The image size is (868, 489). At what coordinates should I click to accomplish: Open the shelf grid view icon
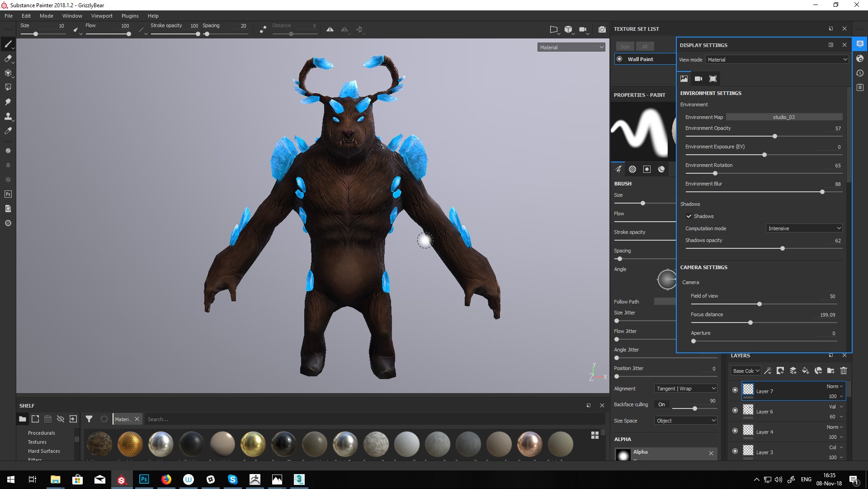coord(595,435)
